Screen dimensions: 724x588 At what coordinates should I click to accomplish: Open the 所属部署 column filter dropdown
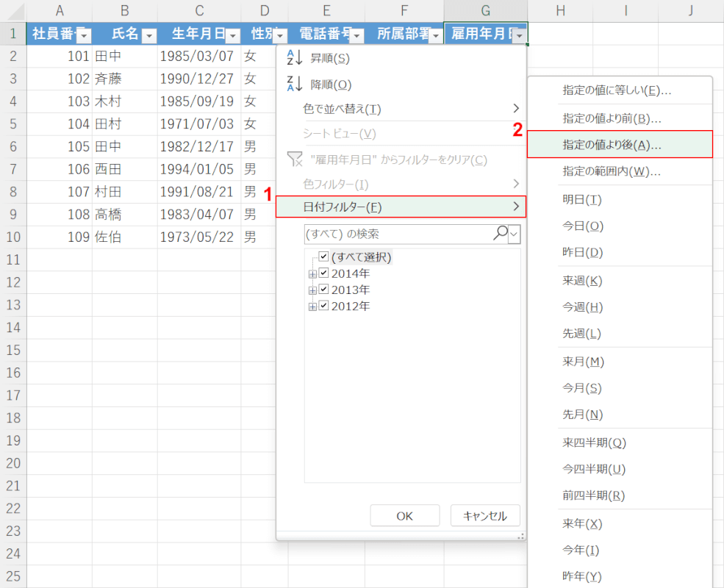point(436,35)
